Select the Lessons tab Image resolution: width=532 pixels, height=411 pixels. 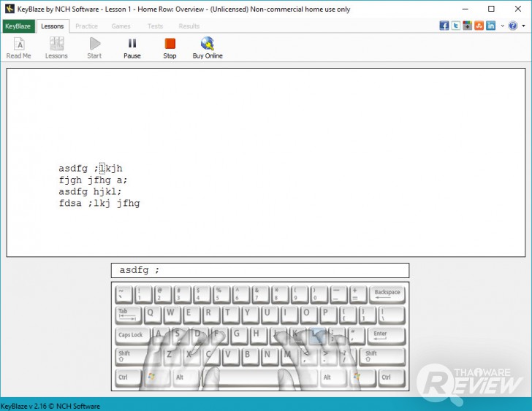point(53,26)
